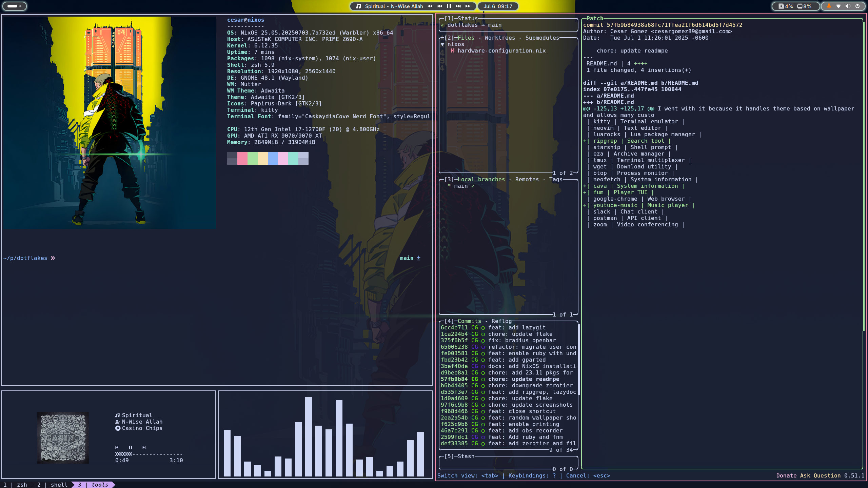Click the song progress bar in player
The height and width of the screenshot is (488, 868).
[149, 454]
